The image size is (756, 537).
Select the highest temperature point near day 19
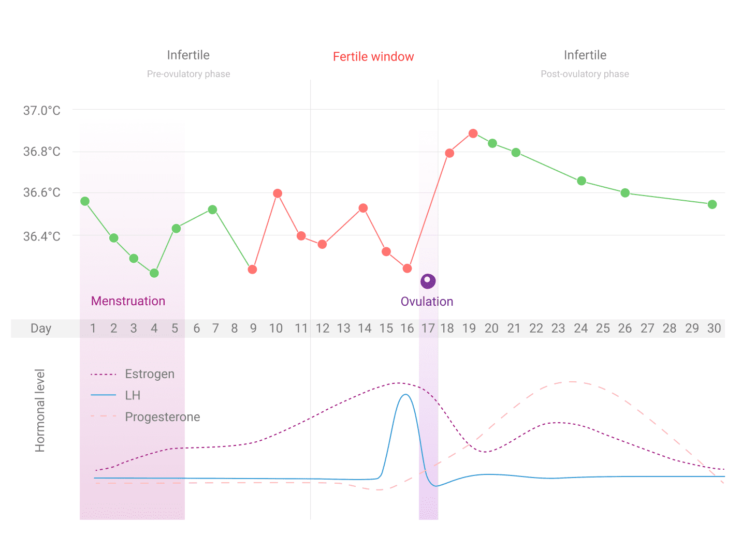473,133
